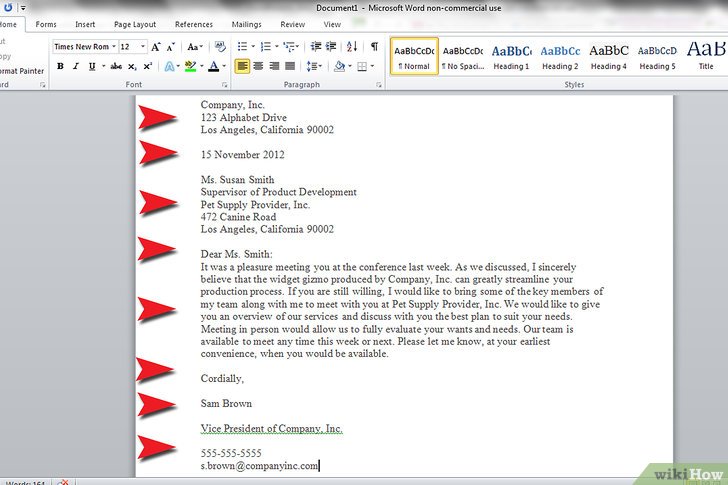Open the Mailings tab
The image size is (728, 485).
click(x=247, y=25)
